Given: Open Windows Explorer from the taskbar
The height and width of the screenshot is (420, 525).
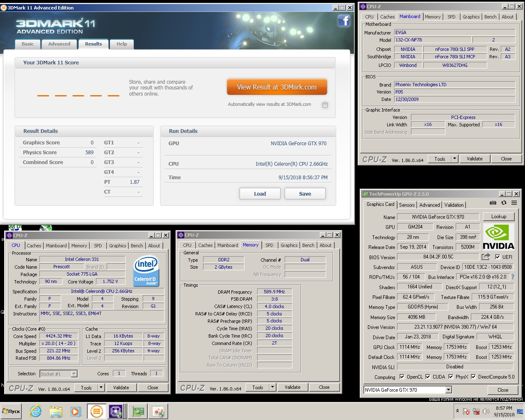Looking at the screenshot, I should pos(56,411).
